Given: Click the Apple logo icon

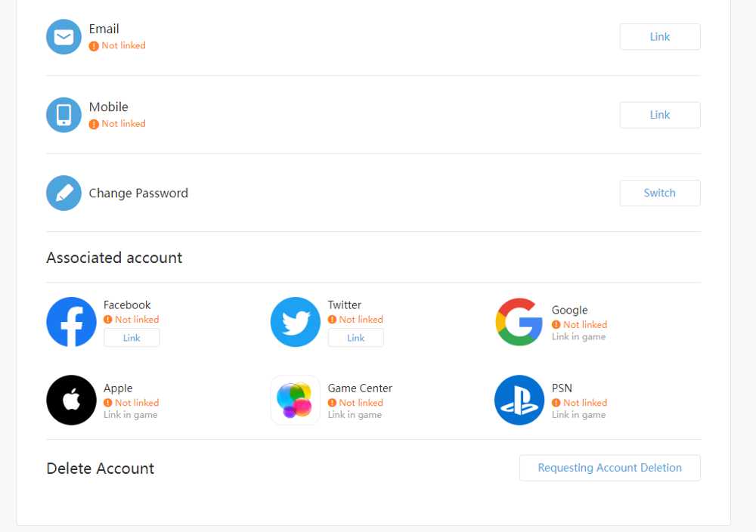Looking at the screenshot, I should point(71,401).
